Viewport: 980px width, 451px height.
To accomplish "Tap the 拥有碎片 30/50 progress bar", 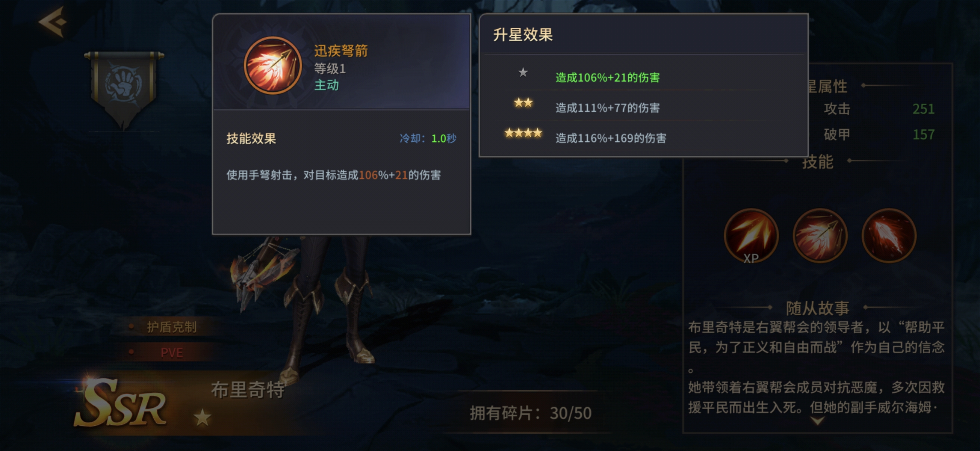I will (x=530, y=413).
